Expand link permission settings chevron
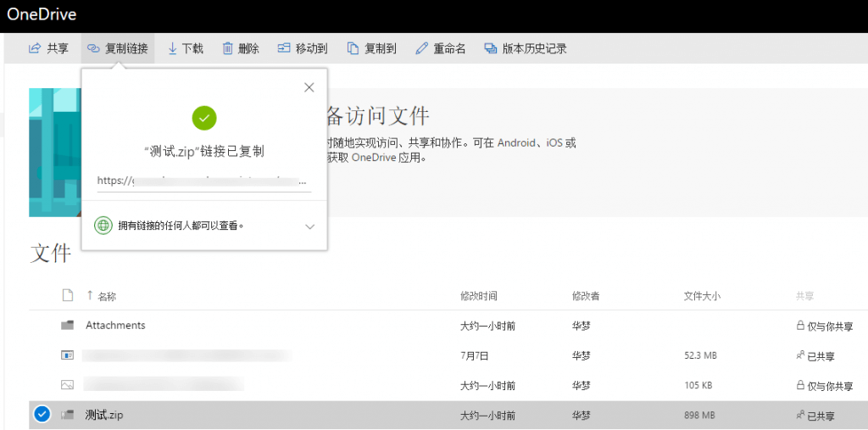Image resolution: width=868 pixels, height=430 pixels. [309, 226]
